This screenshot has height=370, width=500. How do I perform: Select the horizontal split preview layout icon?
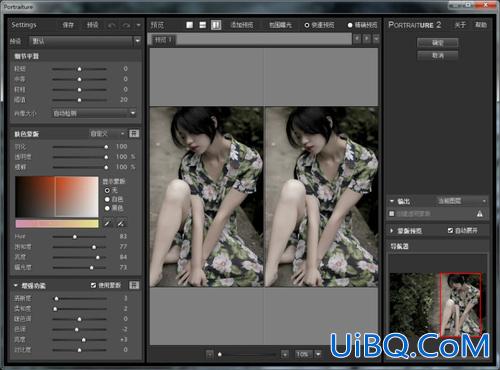pos(202,25)
